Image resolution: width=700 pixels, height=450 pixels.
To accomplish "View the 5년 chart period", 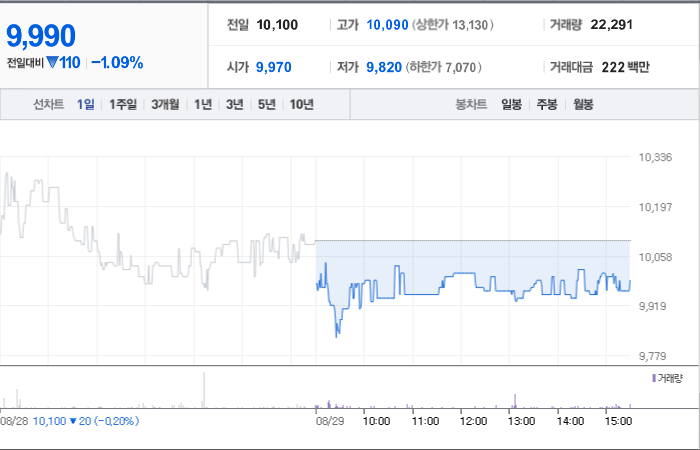I will click(267, 104).
